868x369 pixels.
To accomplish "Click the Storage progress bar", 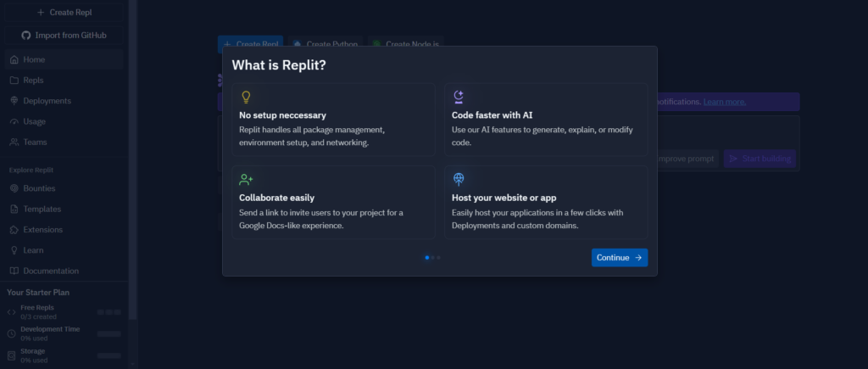I will point(109,355).
